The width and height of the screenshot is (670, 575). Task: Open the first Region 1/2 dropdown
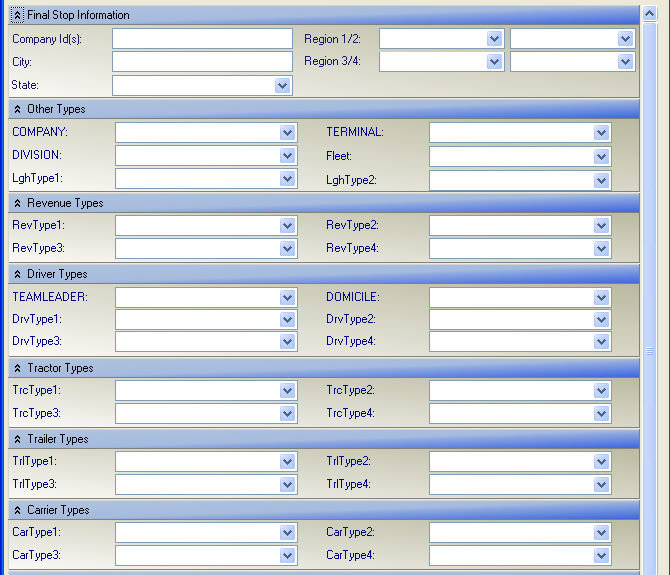click(494, 39)
